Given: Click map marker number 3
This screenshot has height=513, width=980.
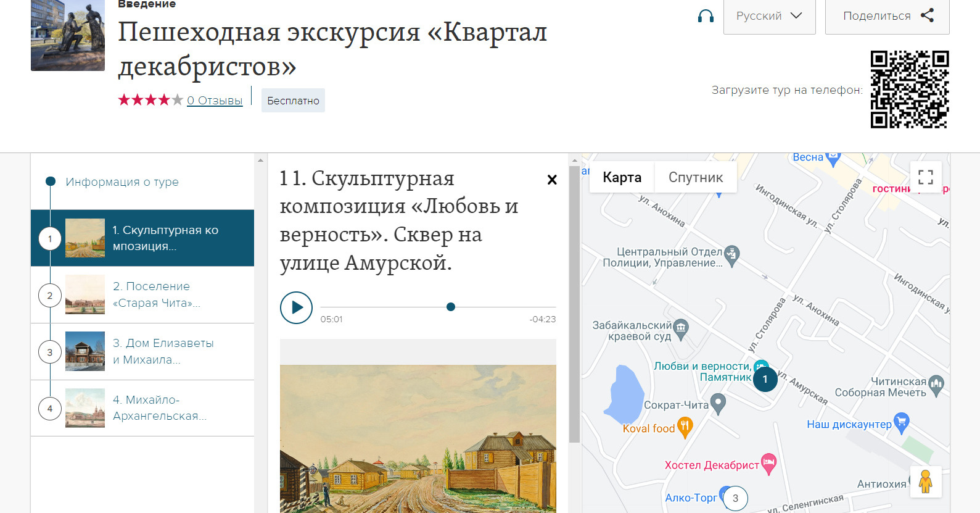Looking at the screenshot, I should pyautogui.click(x=735, y=498).
